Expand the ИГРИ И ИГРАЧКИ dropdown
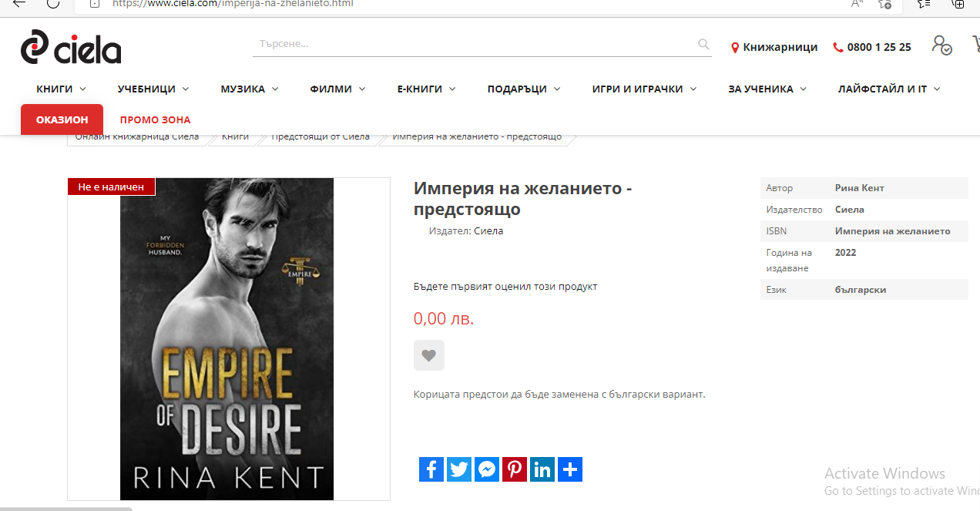The height and width of the screenshot is (511, 980). click(x=644, y=89)
